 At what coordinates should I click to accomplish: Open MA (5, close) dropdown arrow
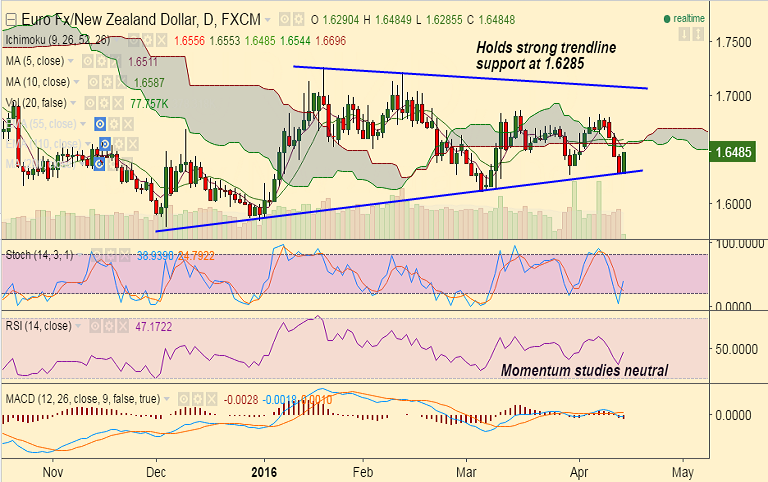pos(71,61)
